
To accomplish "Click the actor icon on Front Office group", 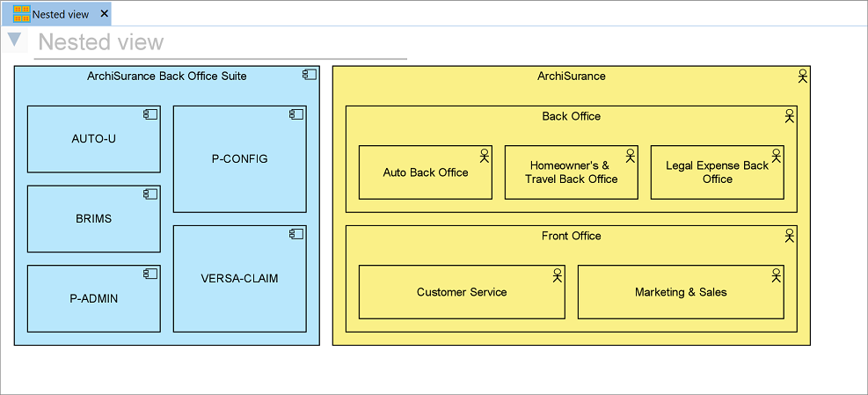I will click(789, 235).
